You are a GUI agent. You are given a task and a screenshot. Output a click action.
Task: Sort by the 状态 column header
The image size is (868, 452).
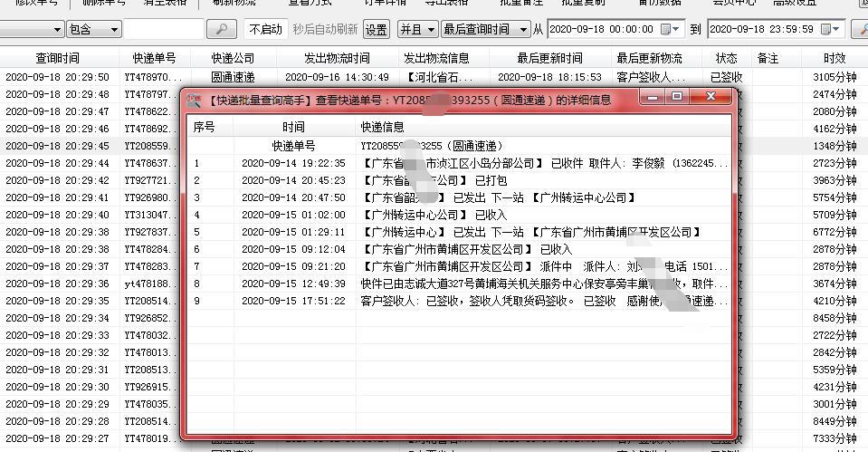tap(726, 58)
